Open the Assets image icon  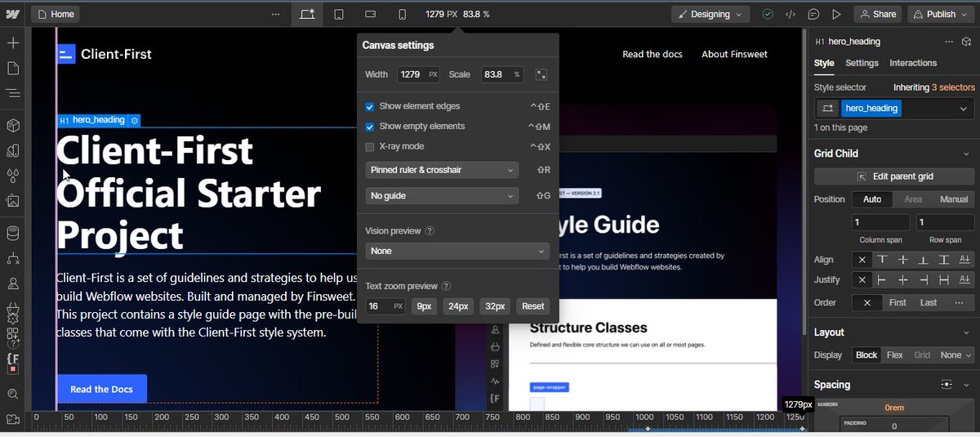point(12,201)
